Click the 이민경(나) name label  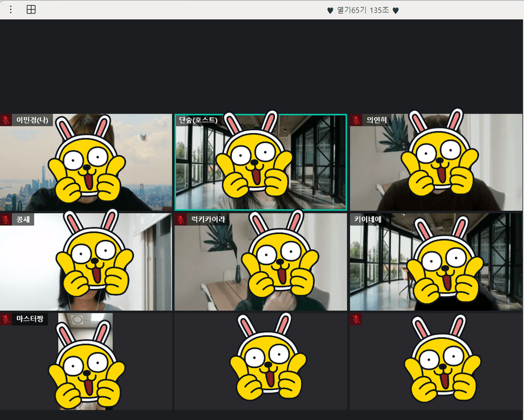pyautogui.click(x=32, y=120)
